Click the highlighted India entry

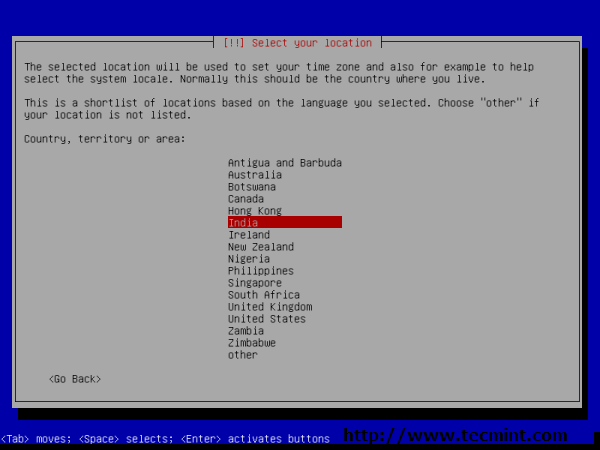pos(285,222)
